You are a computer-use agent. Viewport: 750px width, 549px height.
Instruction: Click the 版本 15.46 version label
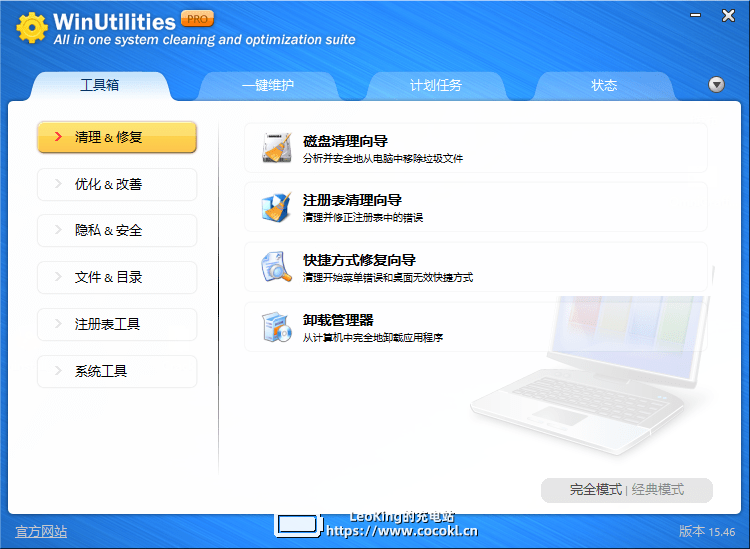click(x=707, y=531)
